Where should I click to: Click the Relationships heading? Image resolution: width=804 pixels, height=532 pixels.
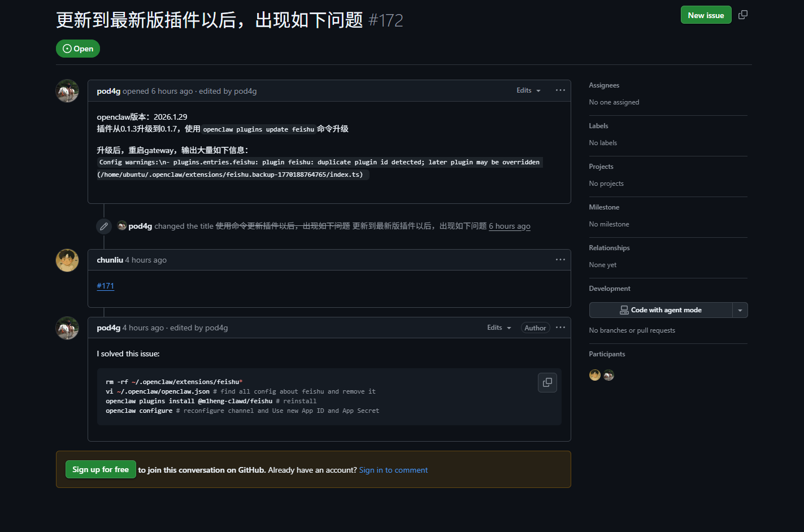coord(609,248)
